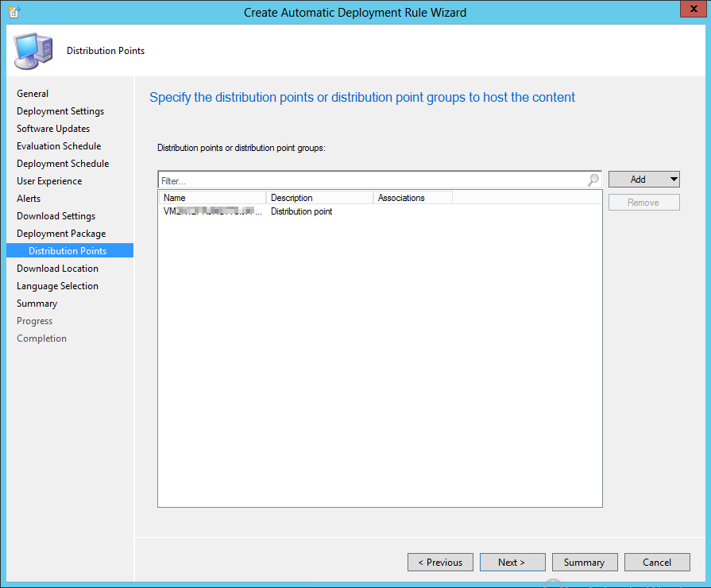Click the wizard icon in title bar
Image resolution: width=711 pixels, height=588 pixels.
14,12
